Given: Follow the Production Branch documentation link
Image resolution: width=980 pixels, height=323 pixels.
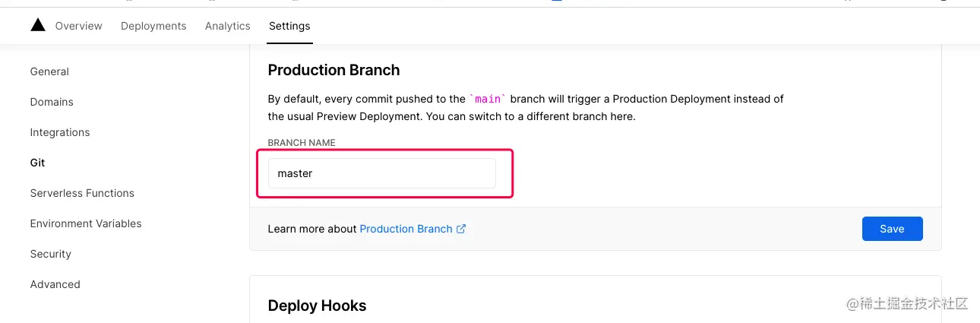Looking at the screenshot, I should point(406,229).
